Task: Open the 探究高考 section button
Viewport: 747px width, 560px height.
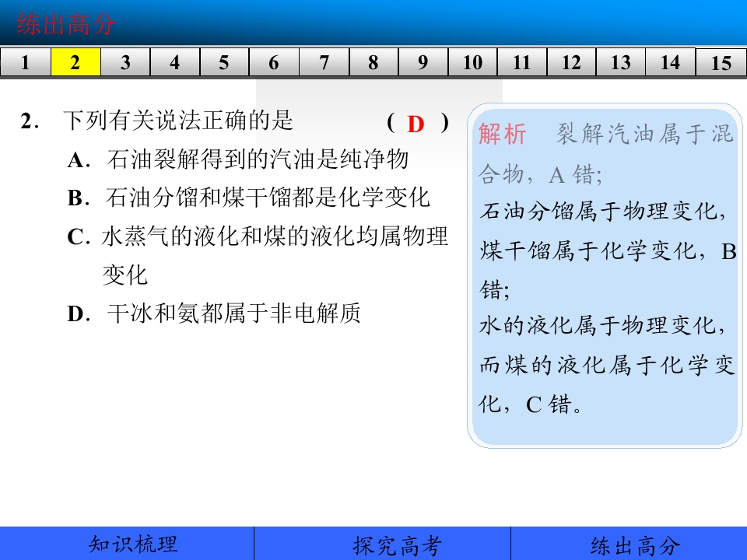Action: 383,544
